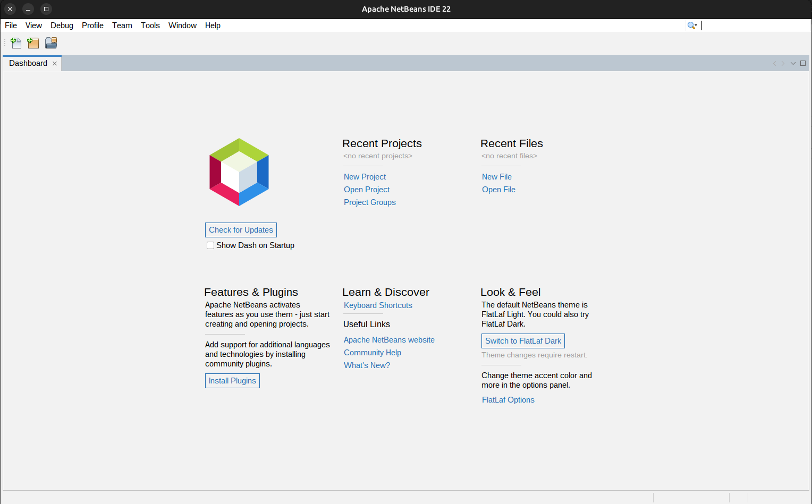Viewport: 812px width, 504px height.
Task: Open the Window menu
Action: [x=182, y=25]
